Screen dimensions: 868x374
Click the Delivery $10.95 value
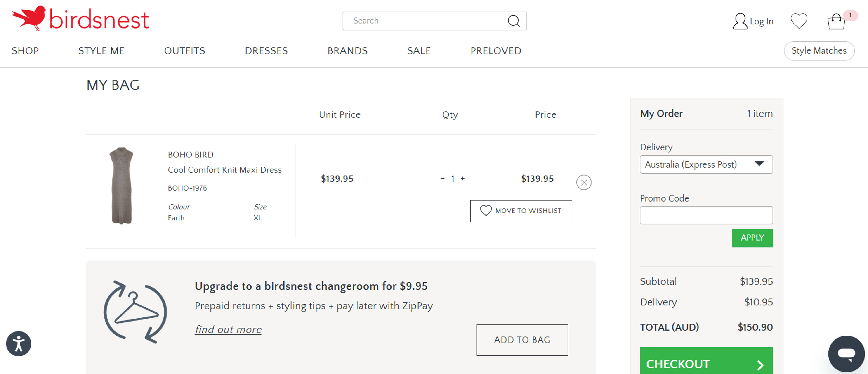pos(758,302)
